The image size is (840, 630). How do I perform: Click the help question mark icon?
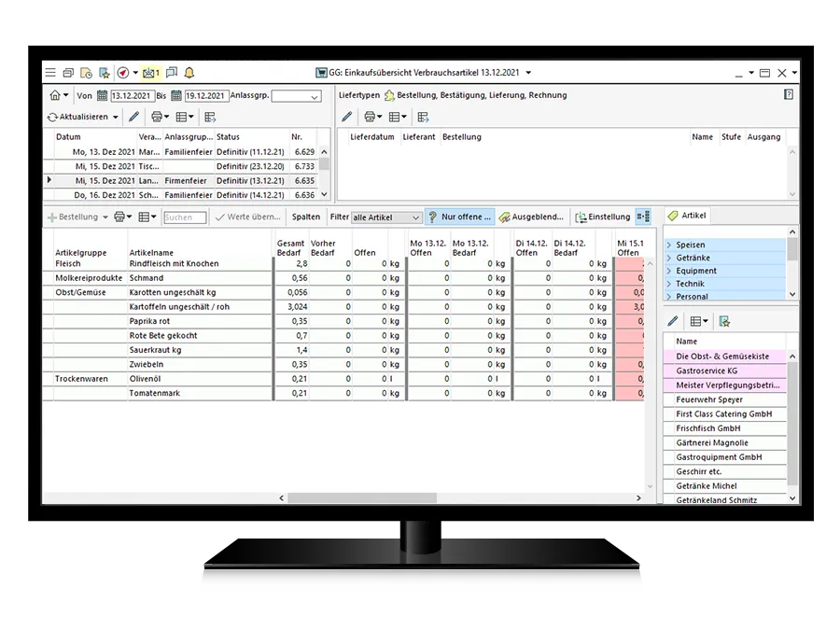789,94
